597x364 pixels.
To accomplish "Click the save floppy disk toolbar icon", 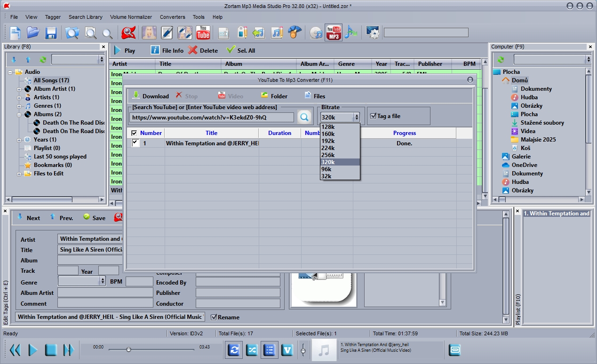I will tap(51, 33).
